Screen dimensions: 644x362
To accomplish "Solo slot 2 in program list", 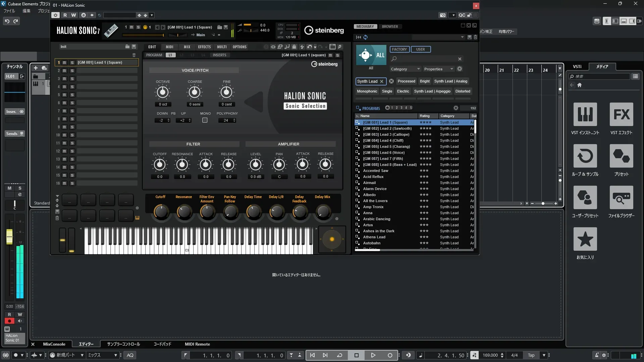I will [72, 71].
